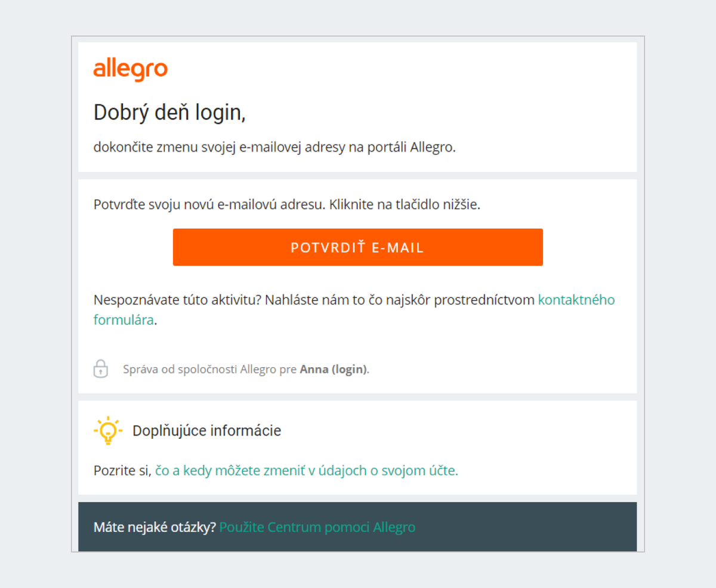Confirm email with POTVRDIŤ E-MAIL button

(358, 247)
